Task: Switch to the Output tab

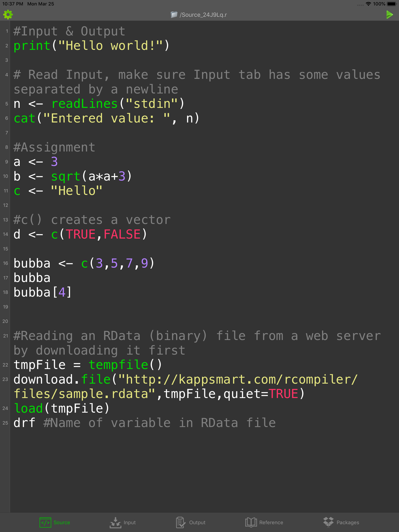Action: (197, 522)
